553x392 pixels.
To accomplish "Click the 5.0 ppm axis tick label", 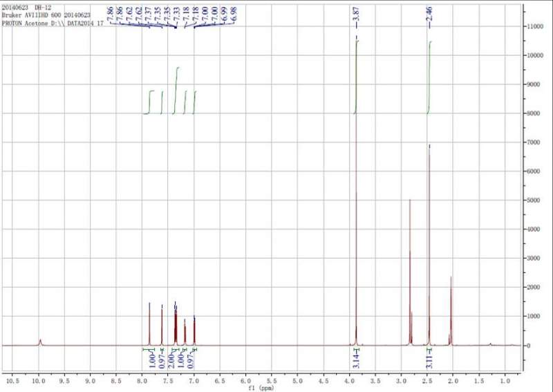I will coord(297,381).
